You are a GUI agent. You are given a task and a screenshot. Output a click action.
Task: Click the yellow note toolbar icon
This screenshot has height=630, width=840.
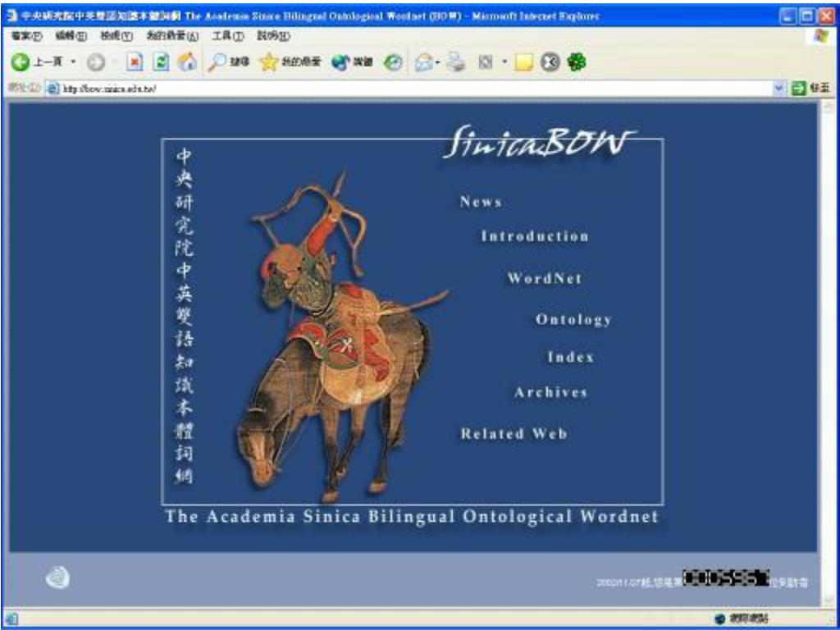(x=523, y=63)
